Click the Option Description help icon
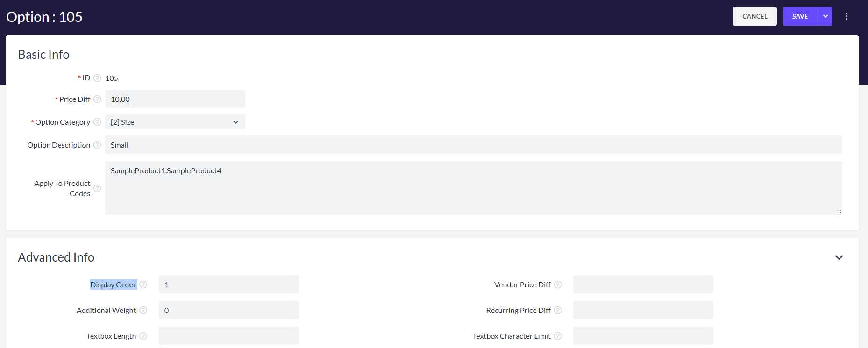 click(x=97, y=145)
